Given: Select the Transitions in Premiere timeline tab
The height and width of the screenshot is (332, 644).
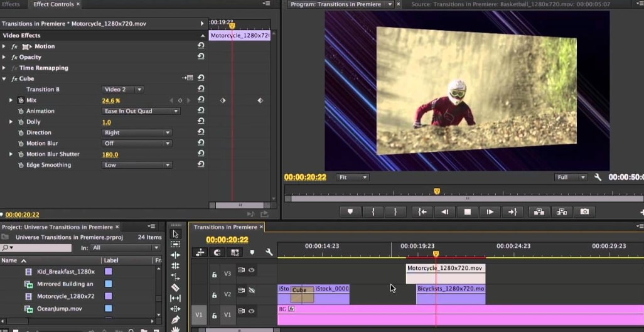Looking at the screenshot, I should point(225,227).
